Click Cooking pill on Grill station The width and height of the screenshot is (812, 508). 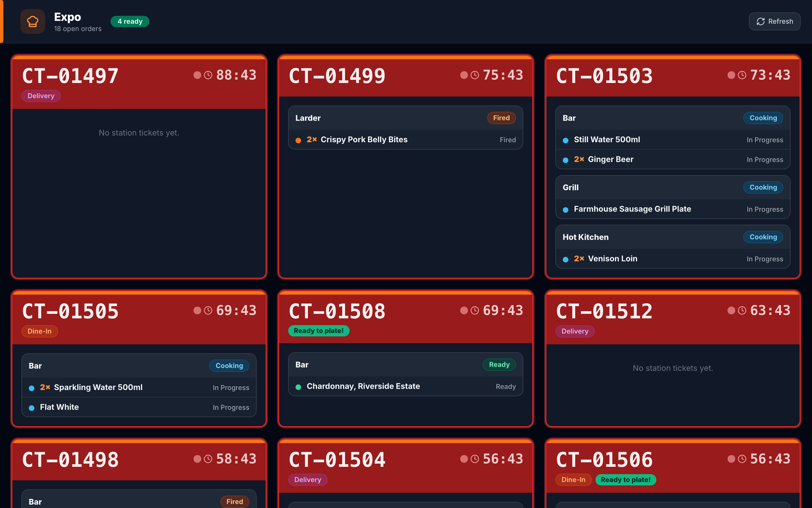[x=763, y=187]
